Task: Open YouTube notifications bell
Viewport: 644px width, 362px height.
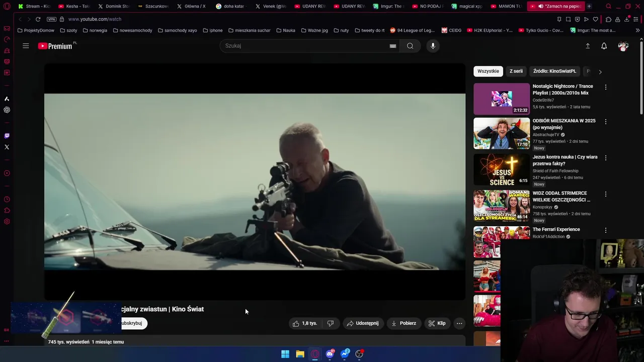Action: click(x=604, y=46)
